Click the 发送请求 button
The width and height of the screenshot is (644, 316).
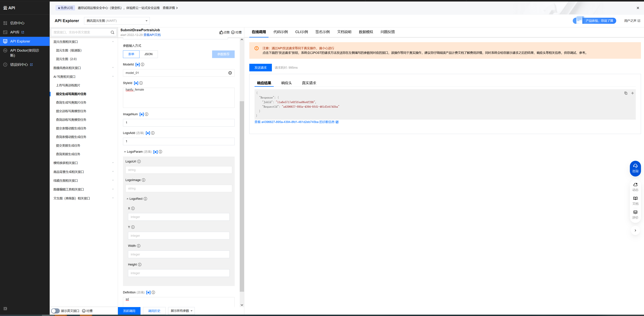click(x=260, y=68)
